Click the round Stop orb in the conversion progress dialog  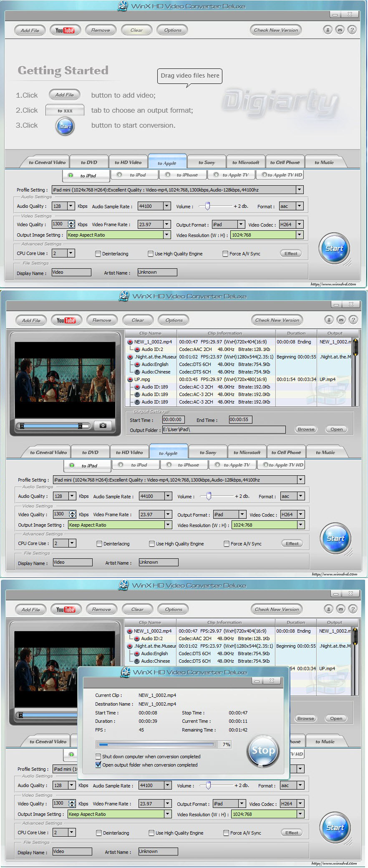(x=263, y=751)
